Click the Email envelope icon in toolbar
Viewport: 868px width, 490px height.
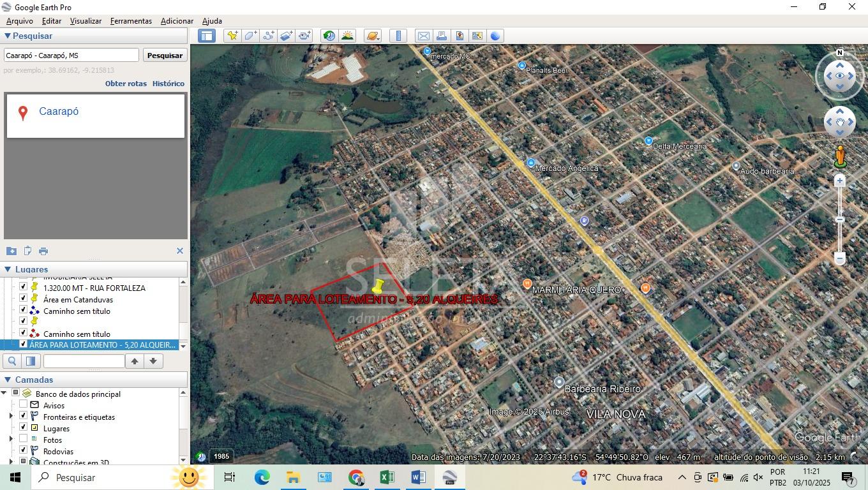[x=423, y=36]
